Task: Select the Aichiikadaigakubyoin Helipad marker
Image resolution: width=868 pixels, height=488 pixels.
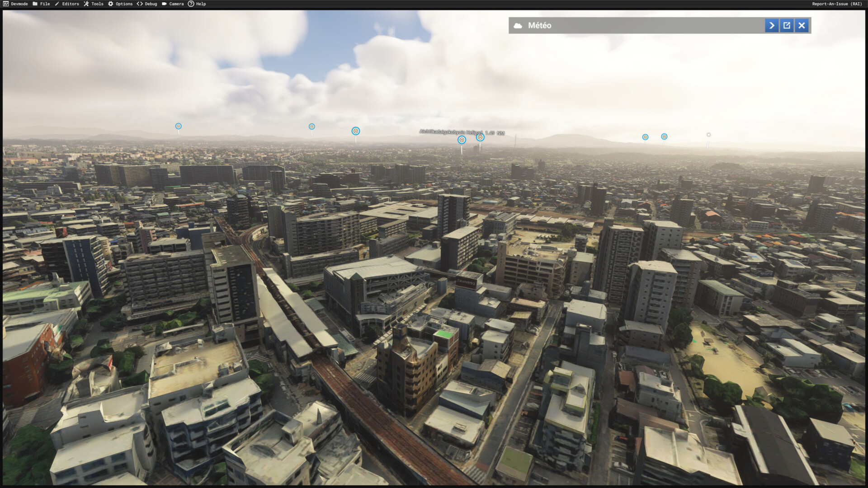Action: click(x=480, y=137)
